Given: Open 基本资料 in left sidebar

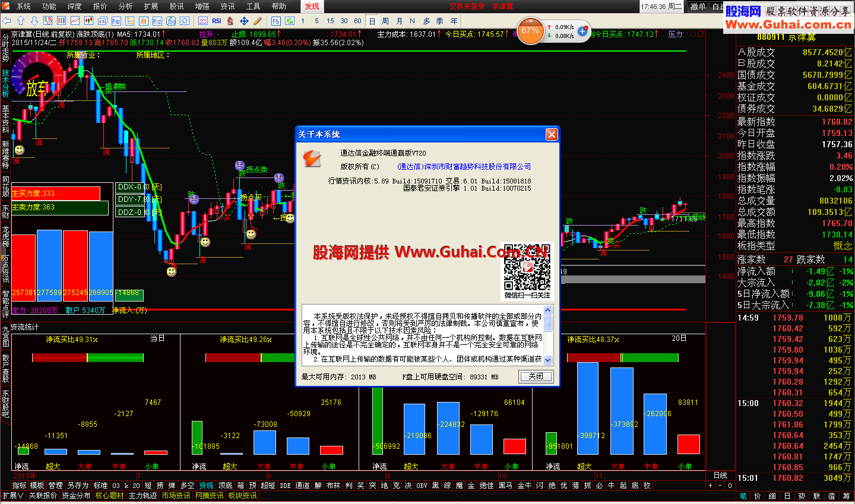Looking at the screenshot, I should coord(5,119).
